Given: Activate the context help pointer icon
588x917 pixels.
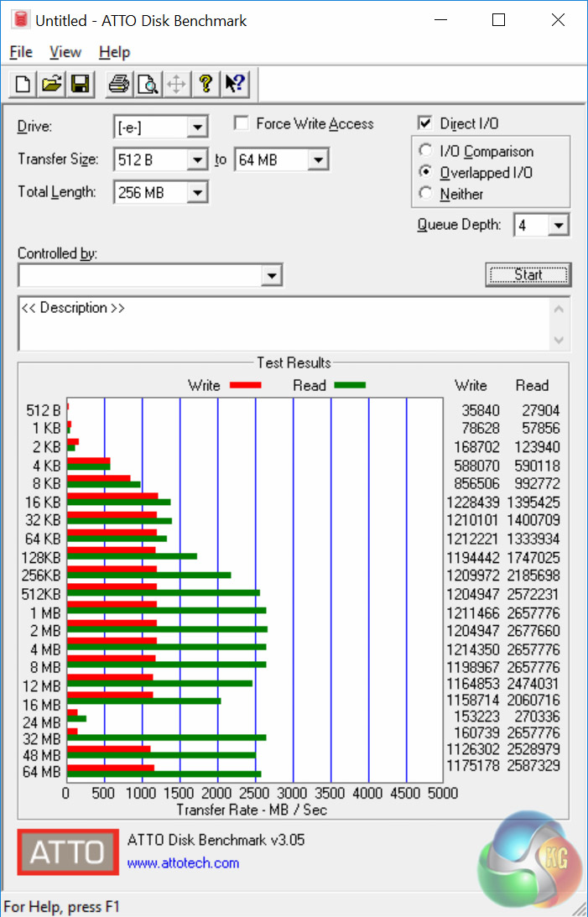Looking at the screenshot, I should pyautogui.click(x=234, y=84).
